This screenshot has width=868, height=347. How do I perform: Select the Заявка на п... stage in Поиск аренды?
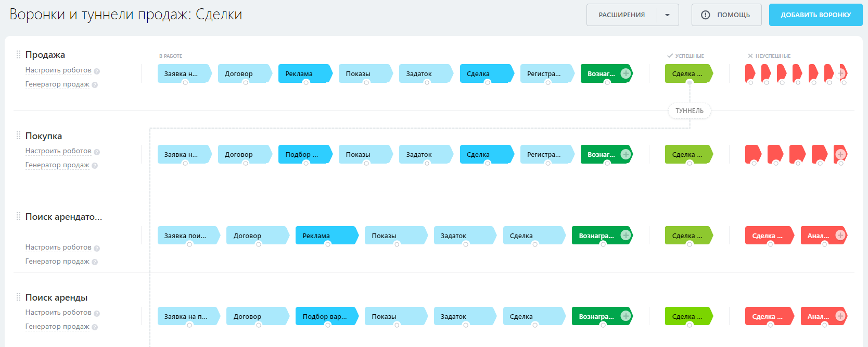[x=189, y=316]
